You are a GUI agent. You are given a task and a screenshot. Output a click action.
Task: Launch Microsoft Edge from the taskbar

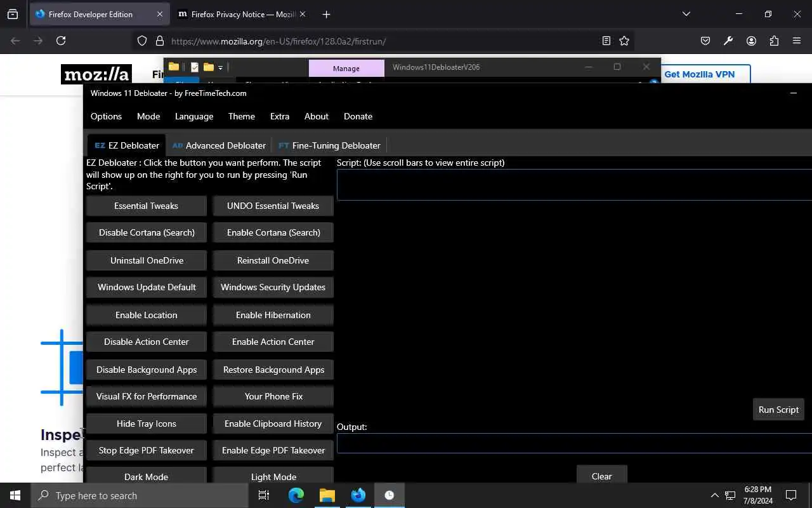click(296, 495)
